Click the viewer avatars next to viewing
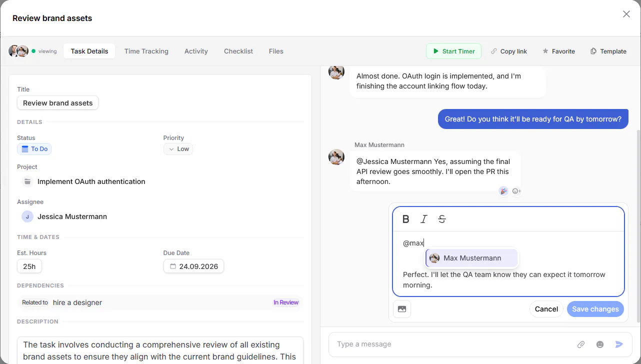Viewport: 641px width, 364px height. pyautogui.click(x=18, y=51)
